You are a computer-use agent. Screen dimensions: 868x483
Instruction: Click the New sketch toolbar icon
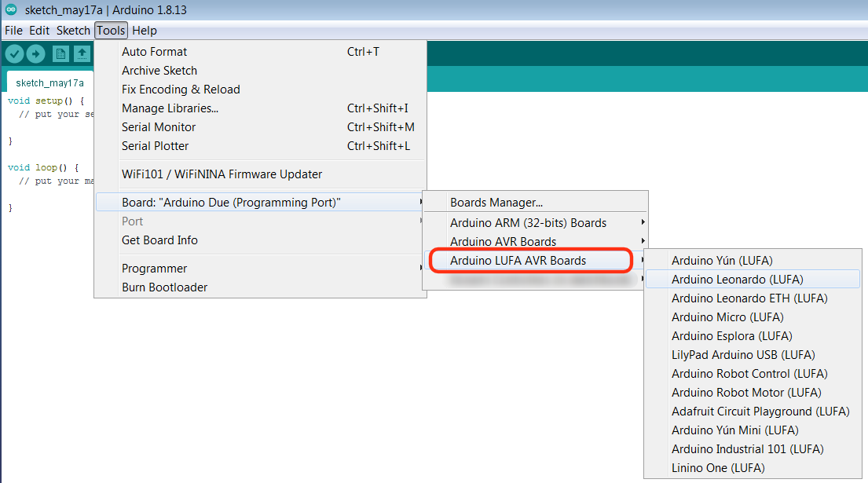click(60, 53)
